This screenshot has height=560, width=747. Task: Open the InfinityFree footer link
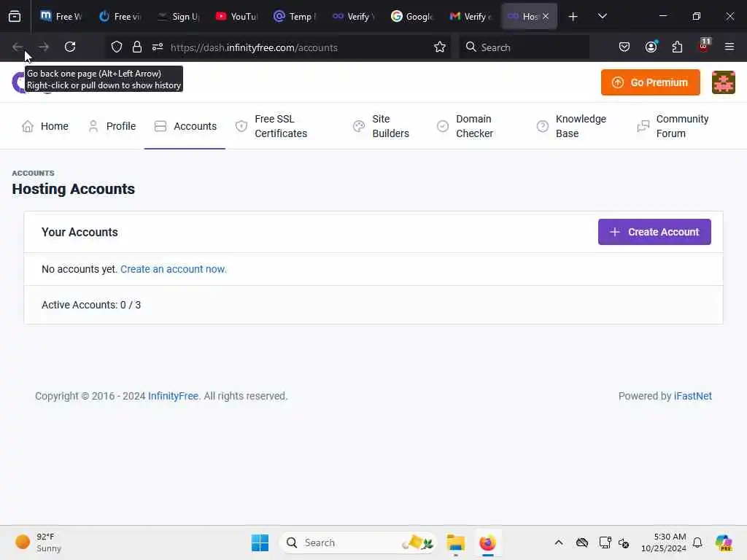173,396
